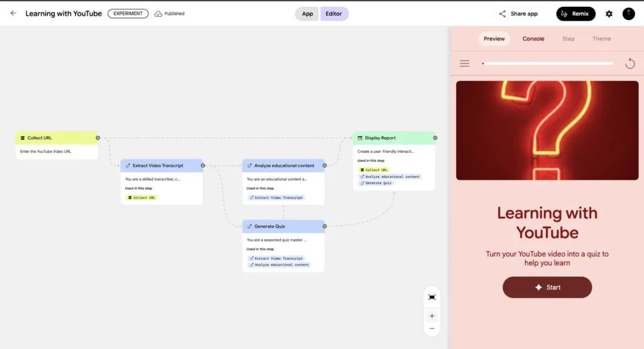644x349 pixels.
Task: Open the Console tab
Action: 533,38
